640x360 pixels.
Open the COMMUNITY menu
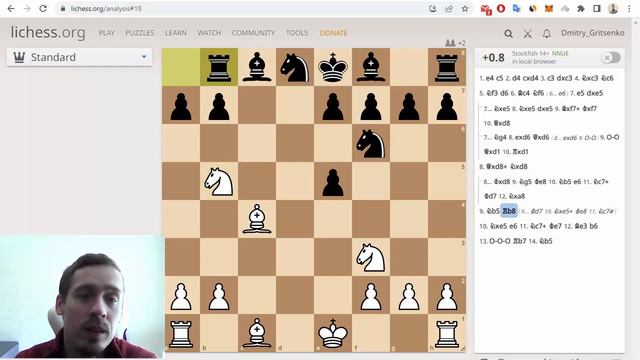pos(253,33)
